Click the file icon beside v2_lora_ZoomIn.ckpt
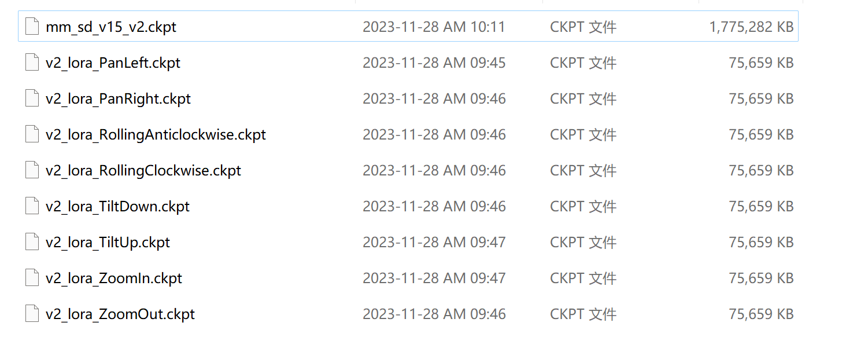Viewport: 868px width, 348px height. [x=32, y=278]
